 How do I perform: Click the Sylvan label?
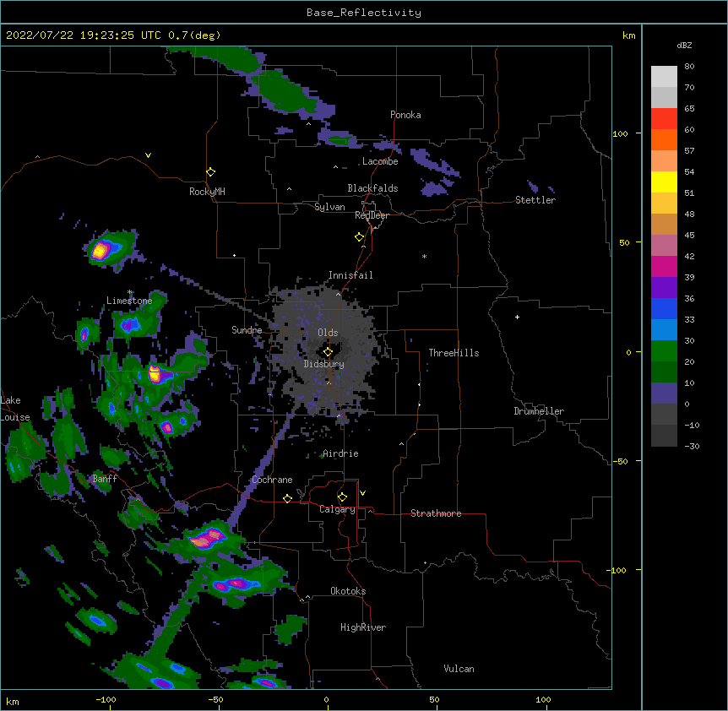[329, 207]
